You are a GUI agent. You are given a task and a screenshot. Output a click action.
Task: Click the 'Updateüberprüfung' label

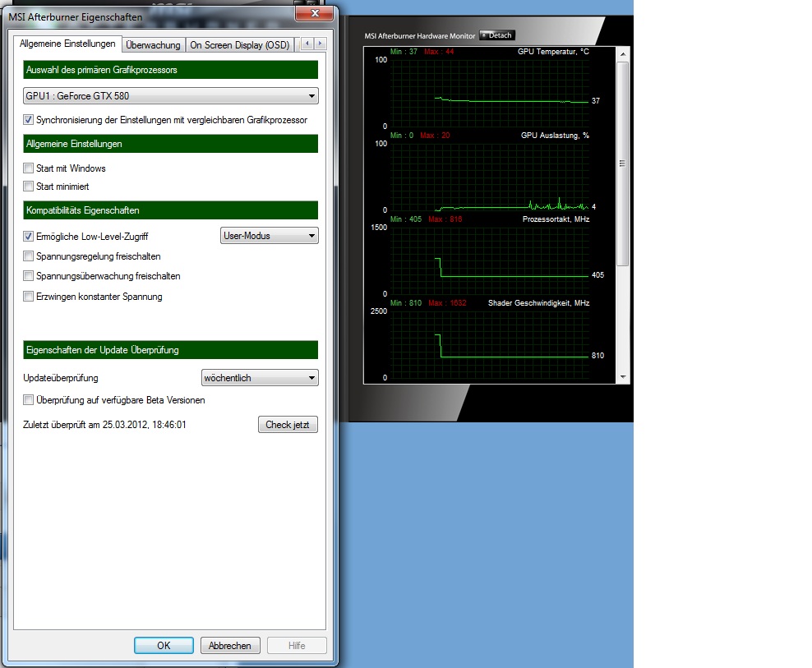pos(61,378)
